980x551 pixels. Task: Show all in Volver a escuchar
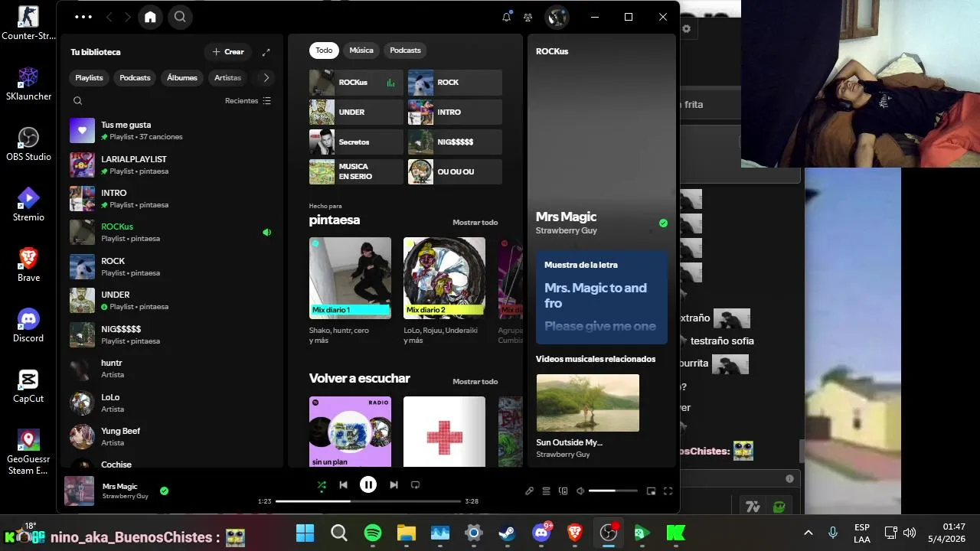475,382
